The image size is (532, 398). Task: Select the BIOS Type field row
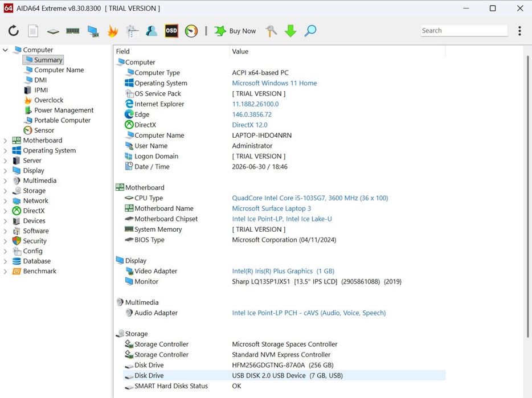(x=284, y=240)
